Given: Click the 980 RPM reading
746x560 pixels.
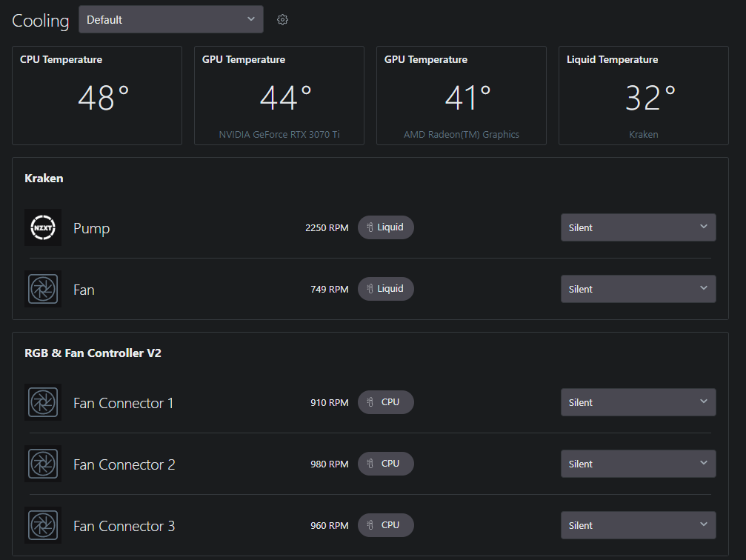Looking at the screenshot, I should tap(329, 464).
